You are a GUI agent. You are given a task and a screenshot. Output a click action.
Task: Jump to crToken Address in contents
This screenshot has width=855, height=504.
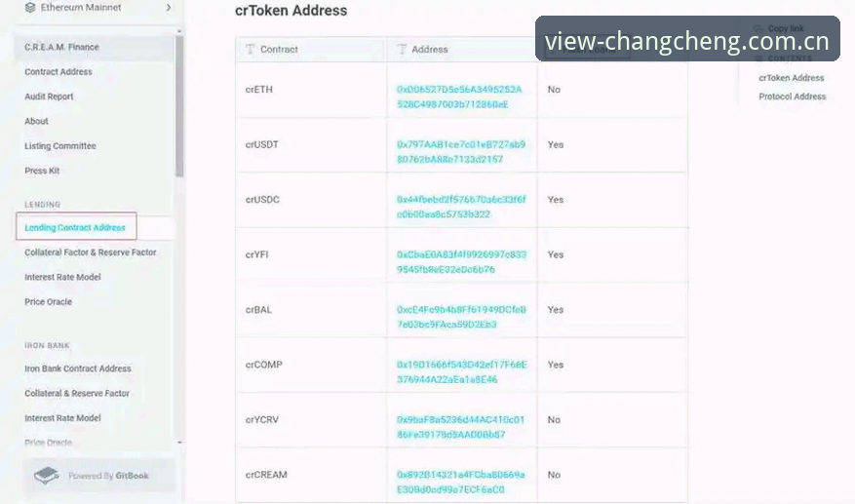point(792,77)
